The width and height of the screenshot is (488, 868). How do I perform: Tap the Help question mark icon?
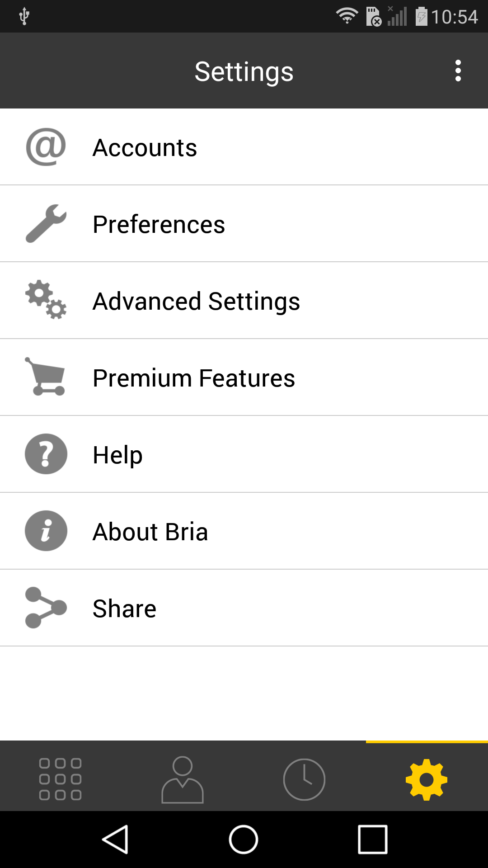pos(46,454)
